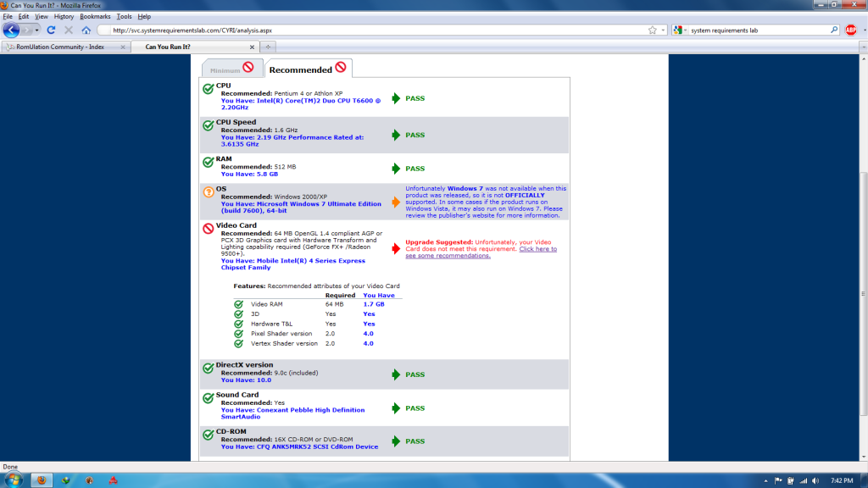This screenshot has height=488, width=868.
Task: Click the 'Upgrade Suggested:' red text
Action: coord(439,242)
